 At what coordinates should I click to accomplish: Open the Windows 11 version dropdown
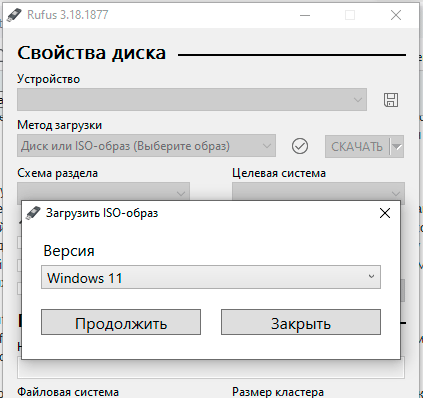pos(211,277)
